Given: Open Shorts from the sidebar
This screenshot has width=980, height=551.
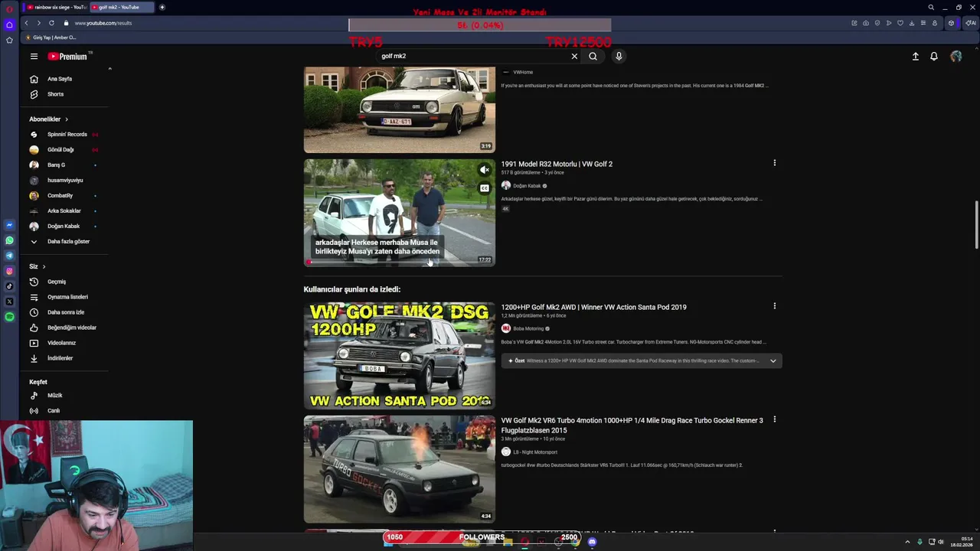Looking at the screenshot, I should tap(64, 94).
